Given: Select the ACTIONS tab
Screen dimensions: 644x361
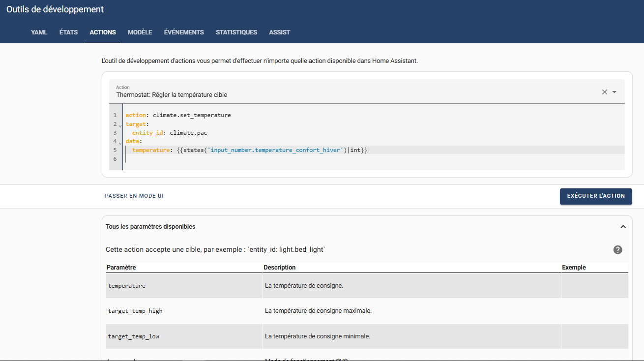Looking at the screenshot, I should pos(103,32).
